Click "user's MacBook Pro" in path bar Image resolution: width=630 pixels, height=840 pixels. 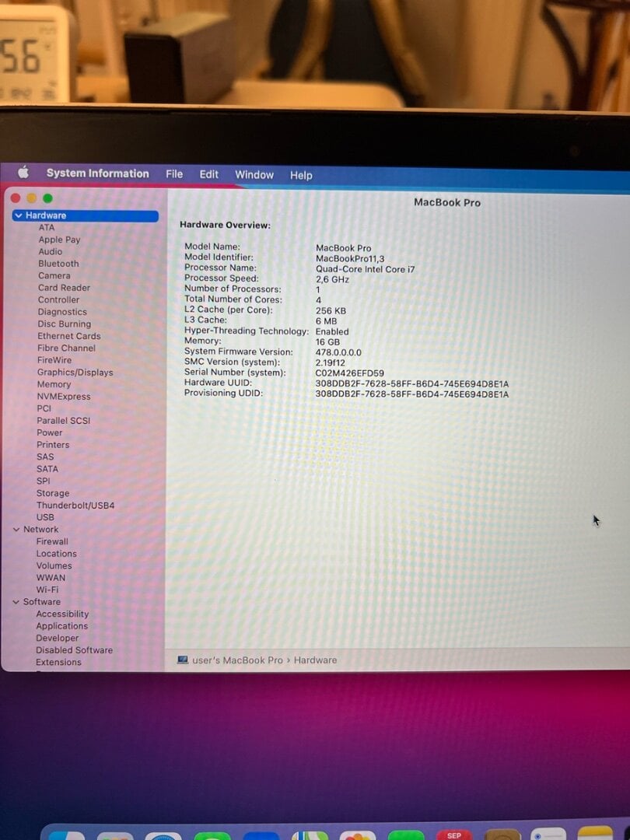pos(237,660)
